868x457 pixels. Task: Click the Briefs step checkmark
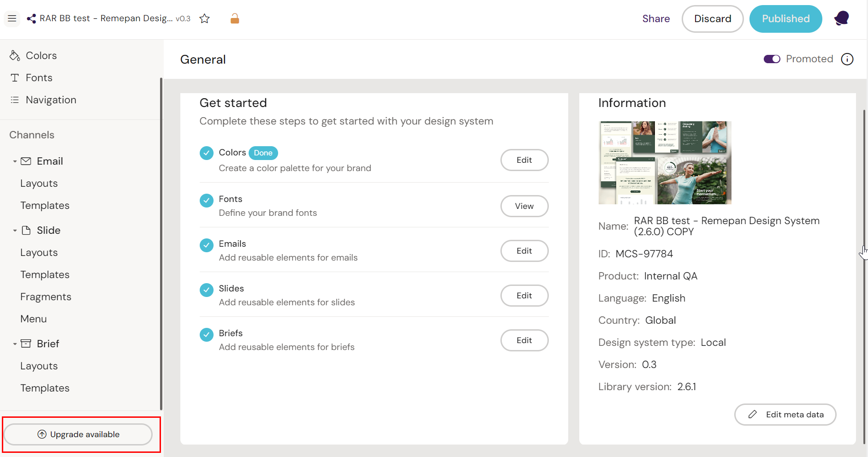click(x=207, y=334)
